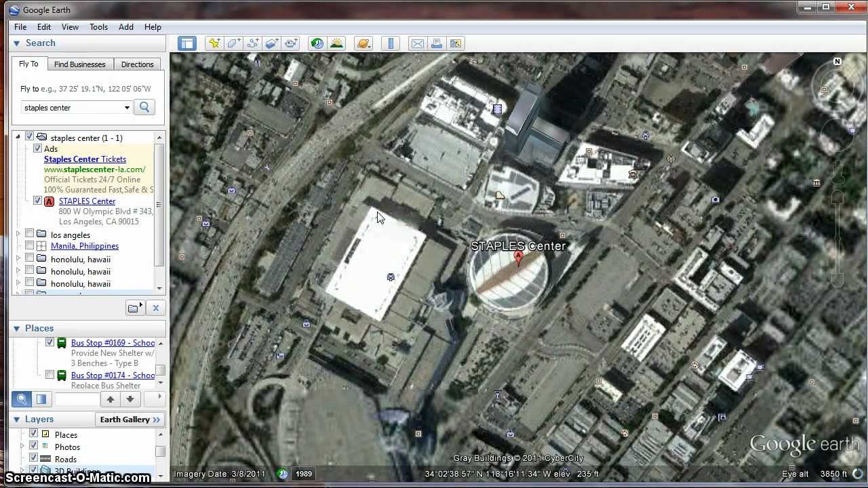Screen dimensions: 868x488
Task: Click the north N compass indicator
Action: tap(837, 62)
